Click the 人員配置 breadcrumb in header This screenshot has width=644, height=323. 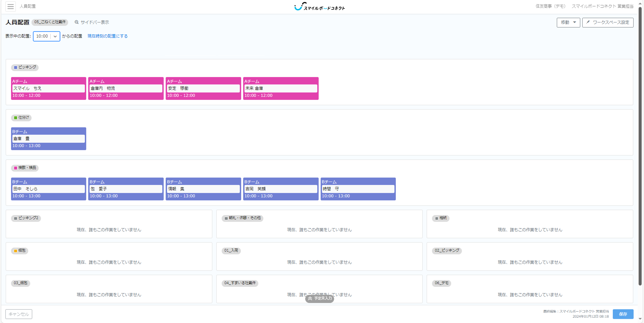(x=28, y=6)
